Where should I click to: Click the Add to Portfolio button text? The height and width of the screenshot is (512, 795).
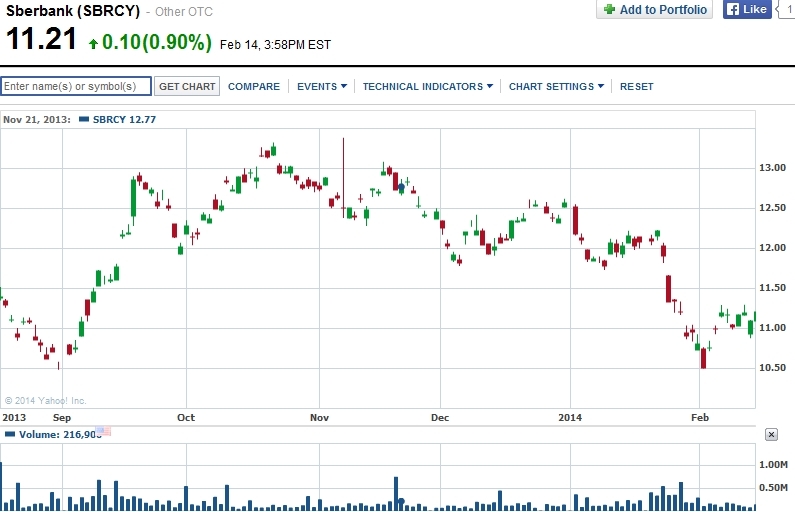pos(663,10)
